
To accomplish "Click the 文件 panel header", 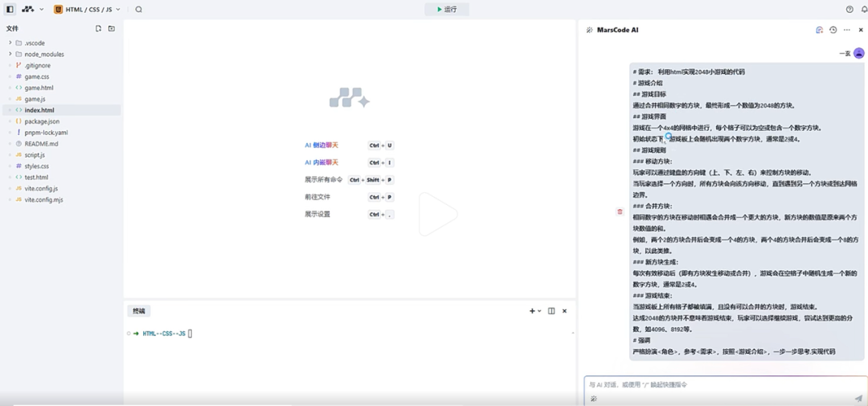I will [x=12, y=28].
